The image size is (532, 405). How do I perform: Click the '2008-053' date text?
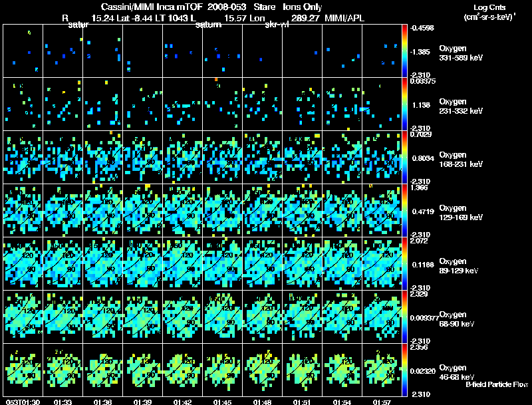[227, 7]
